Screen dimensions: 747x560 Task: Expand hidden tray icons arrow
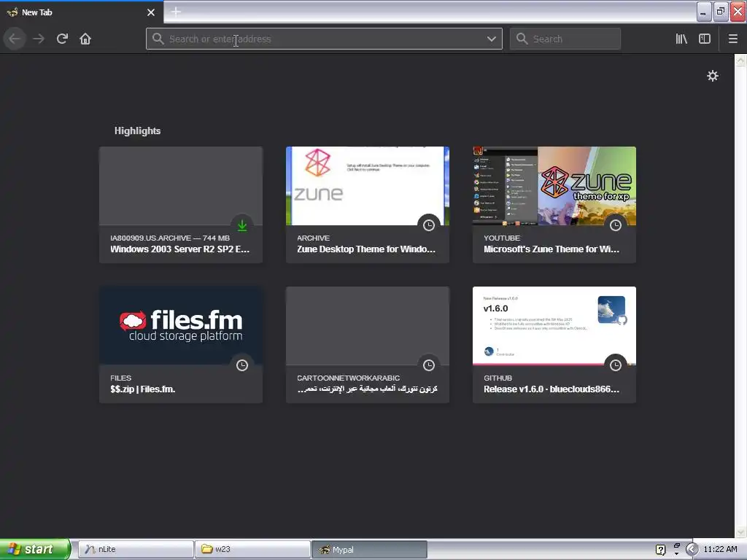pyautogui.click(x=692, y=550)
